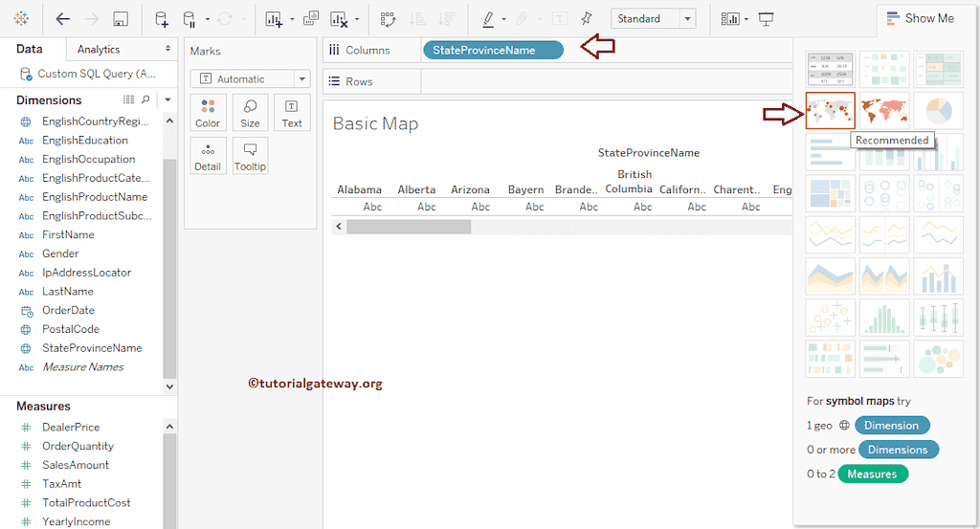The width and height of the screenshot is (980, 529).
Task: Select the text table chart in Show Me
Action: pyautogui.click(x=830, y=69)
